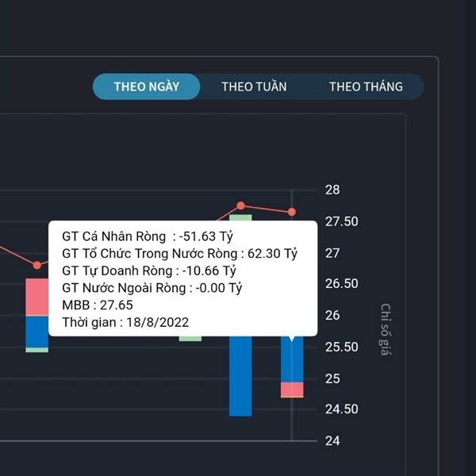Click the blue bar below the tooltip pointer
Screen dimensions: 476x476
coord(292,359)
